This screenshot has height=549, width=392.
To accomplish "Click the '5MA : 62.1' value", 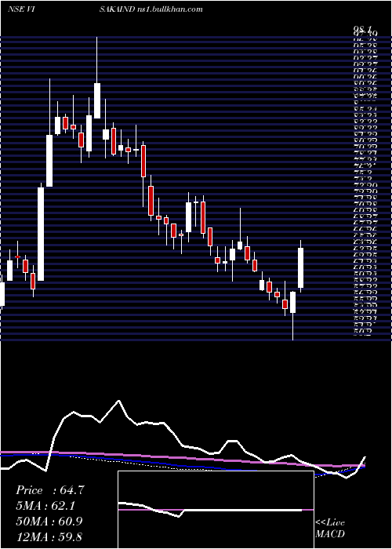I will click(45, 506).
